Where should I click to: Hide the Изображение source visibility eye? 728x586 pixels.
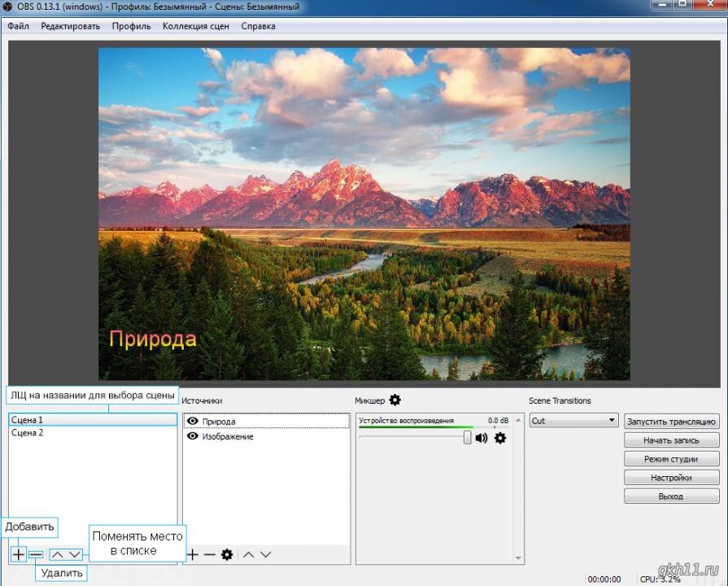click(192, 436)
